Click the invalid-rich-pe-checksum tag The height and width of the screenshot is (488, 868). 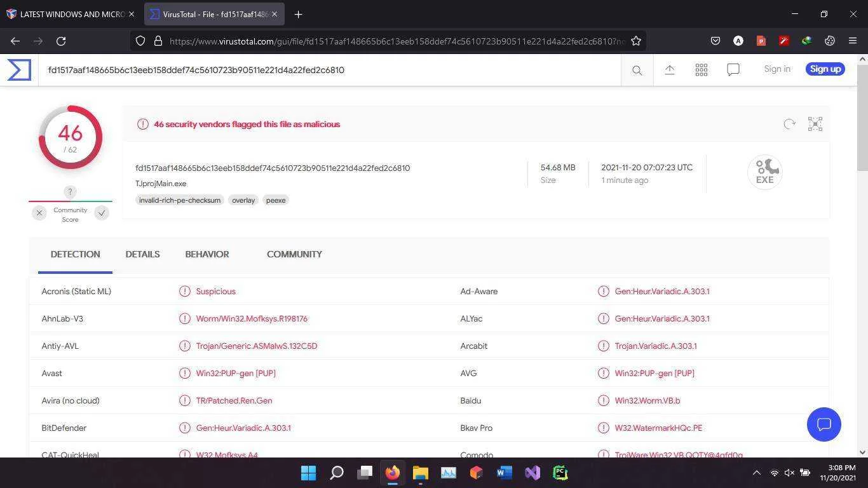point(180,200)
